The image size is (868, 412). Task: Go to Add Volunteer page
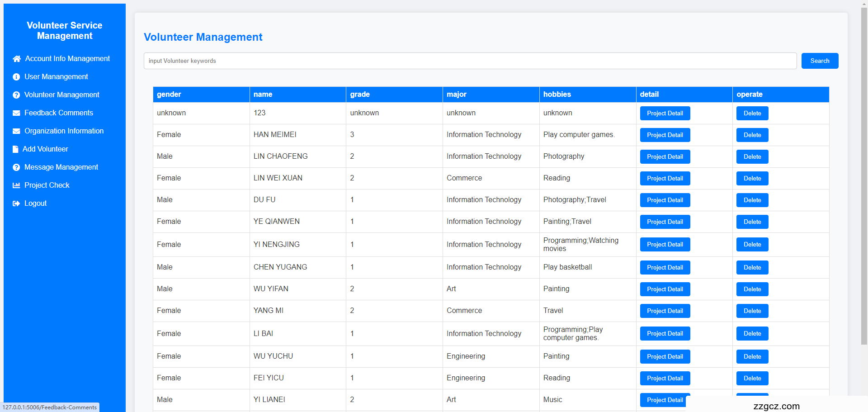pyautogui.click(x=45, y=149)
